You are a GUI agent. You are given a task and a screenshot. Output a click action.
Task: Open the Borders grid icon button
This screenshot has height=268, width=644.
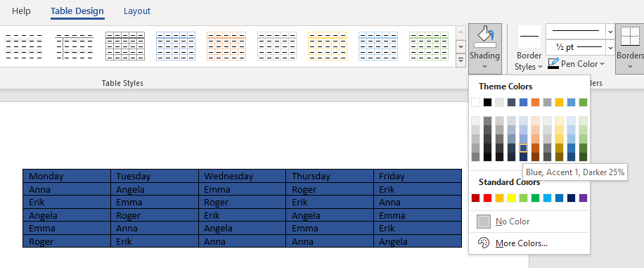[x=630, y=36]
